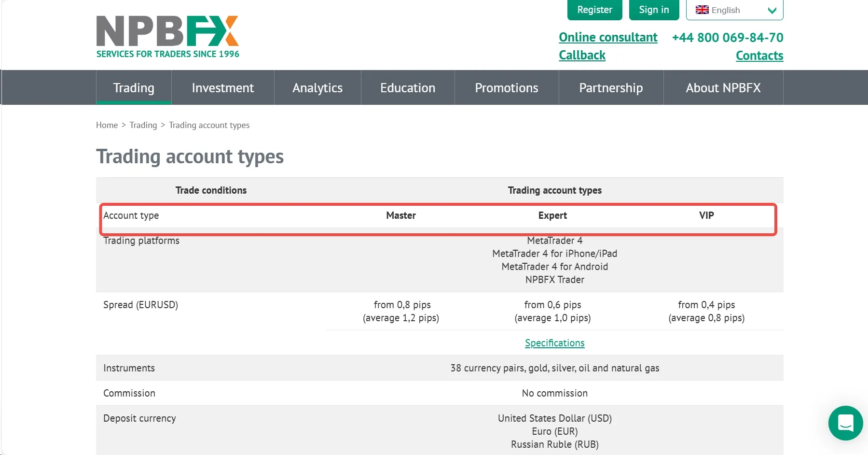The height and width of the screenshot is (455, 868).
Task: Open the live chat widget
Action: point(845,423)
